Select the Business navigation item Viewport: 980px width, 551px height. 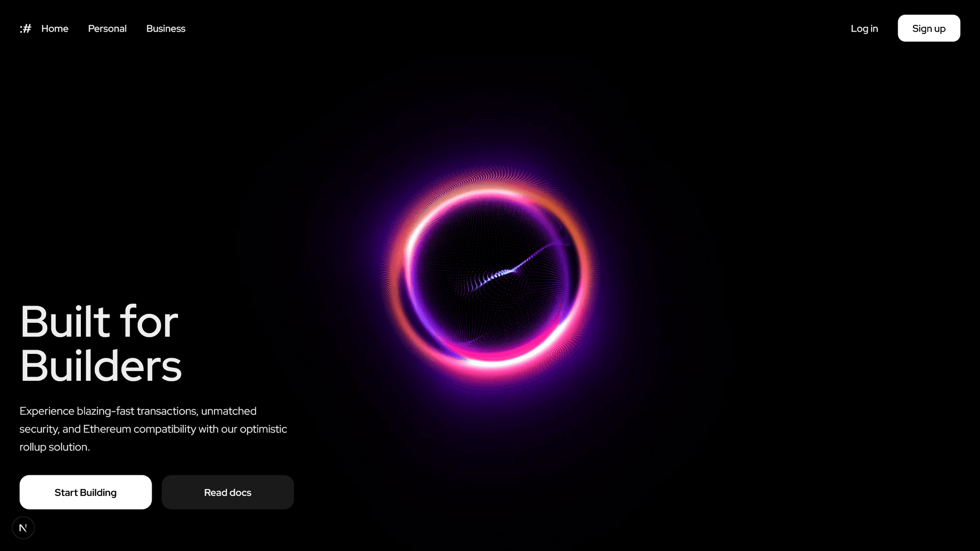click(166, 29)
